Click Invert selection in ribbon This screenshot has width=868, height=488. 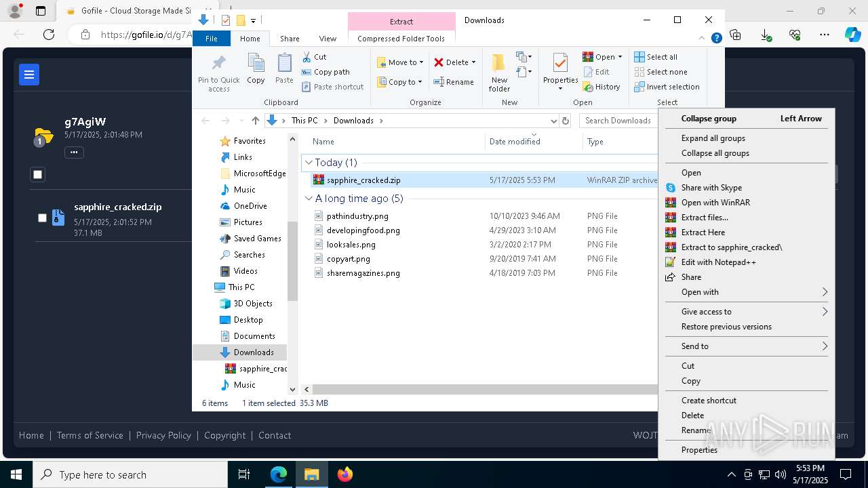[667, 87]
